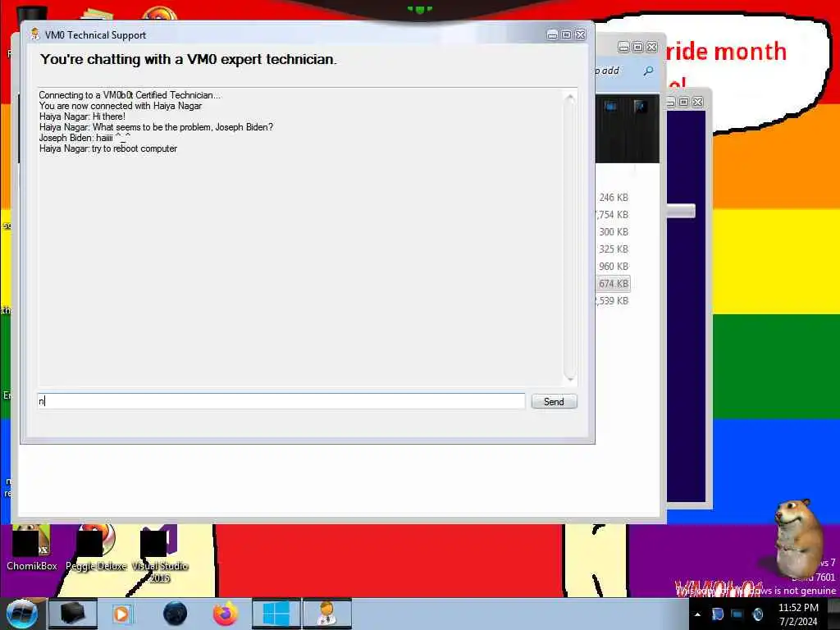The width and height of the screenshot is (840, 630).
Task: Open the Peggle Deluxe desktop shortcut
Action: coord(96,547)
